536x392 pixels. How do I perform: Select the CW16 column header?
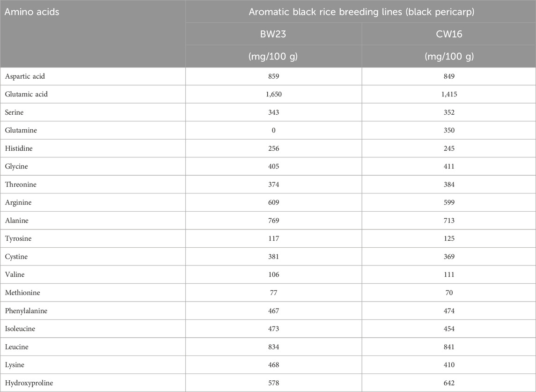[449, 34]
